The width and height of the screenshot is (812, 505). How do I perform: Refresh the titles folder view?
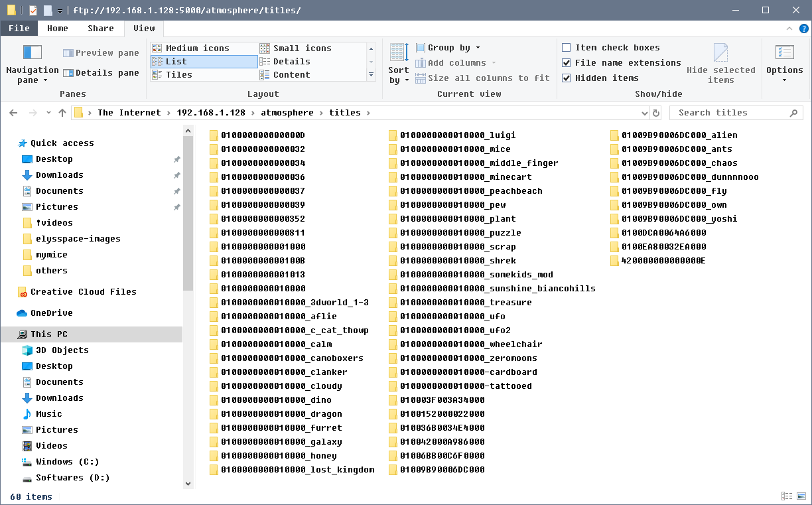(x=655, y=112)
